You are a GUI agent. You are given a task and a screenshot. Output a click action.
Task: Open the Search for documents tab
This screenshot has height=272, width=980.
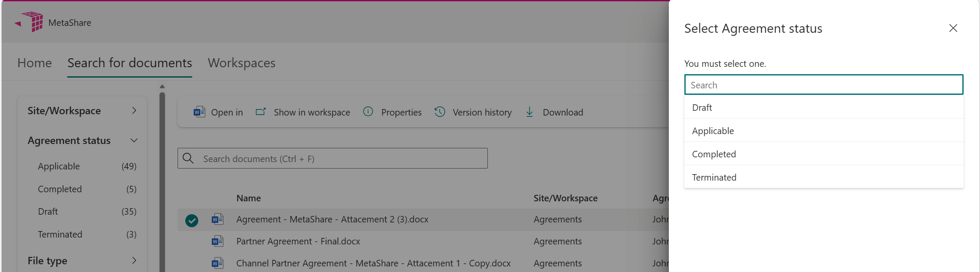(x=130, y=63)
